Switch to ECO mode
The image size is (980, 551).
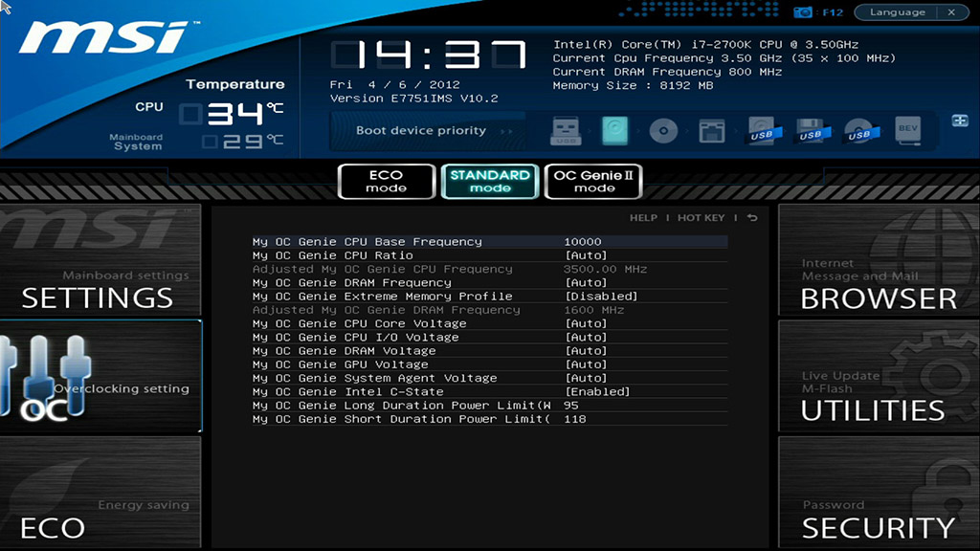coord(387,181)
